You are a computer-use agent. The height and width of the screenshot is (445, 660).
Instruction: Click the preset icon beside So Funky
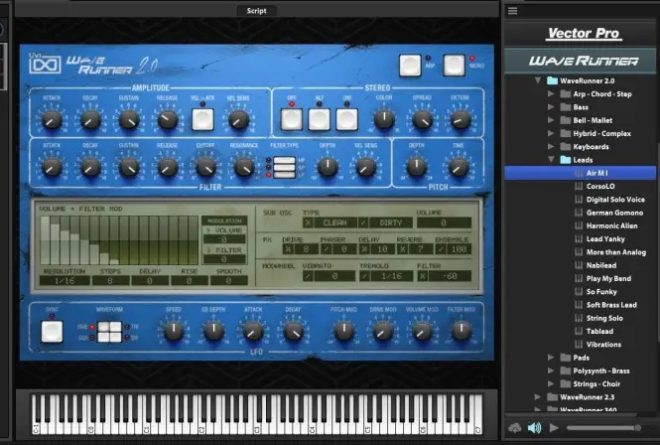579,292
